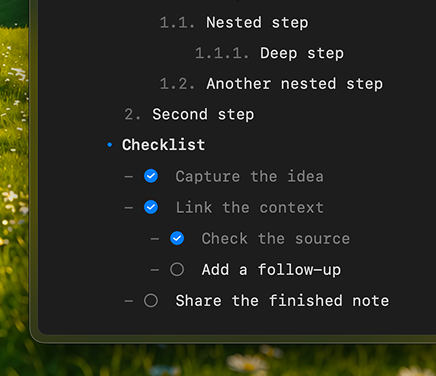Uncheck the Capture the idea checkbox
Screen dimensions: 436x376
point(151,176)
